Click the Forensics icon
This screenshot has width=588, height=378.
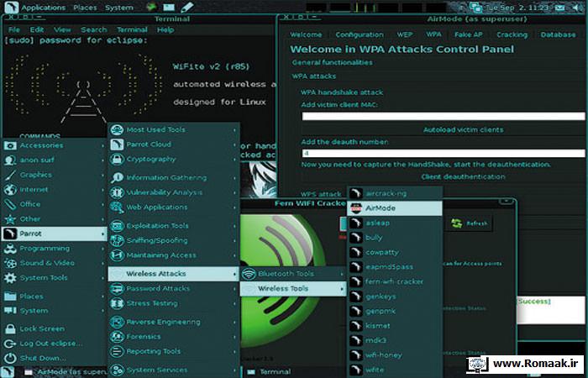point(117,337)
